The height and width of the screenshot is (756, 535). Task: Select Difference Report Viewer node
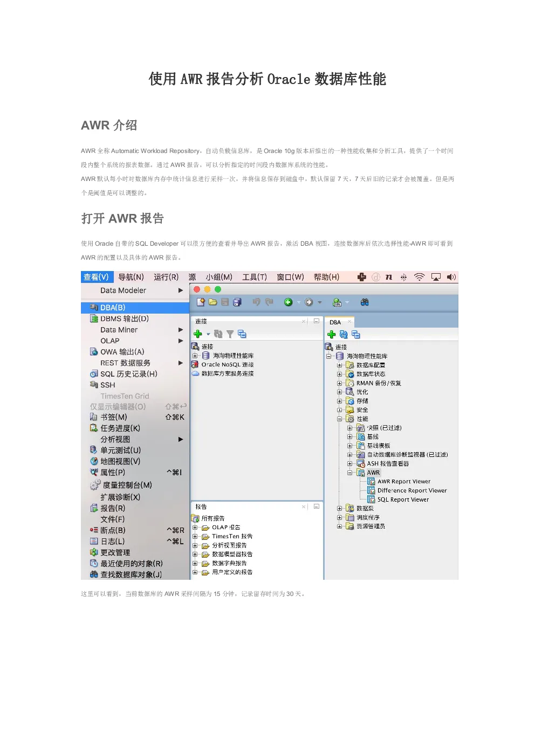pyautogui.click(x=412, y=490)
